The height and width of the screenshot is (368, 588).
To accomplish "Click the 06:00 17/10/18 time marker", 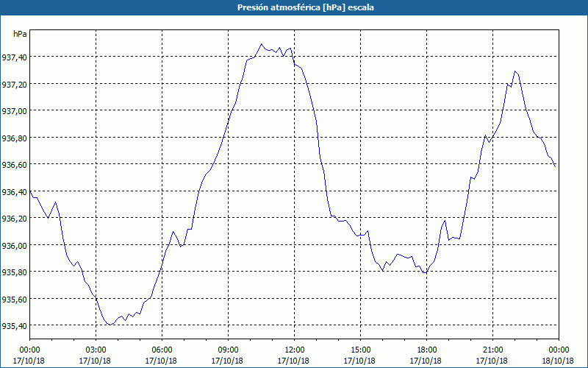I will coord(161,355).
